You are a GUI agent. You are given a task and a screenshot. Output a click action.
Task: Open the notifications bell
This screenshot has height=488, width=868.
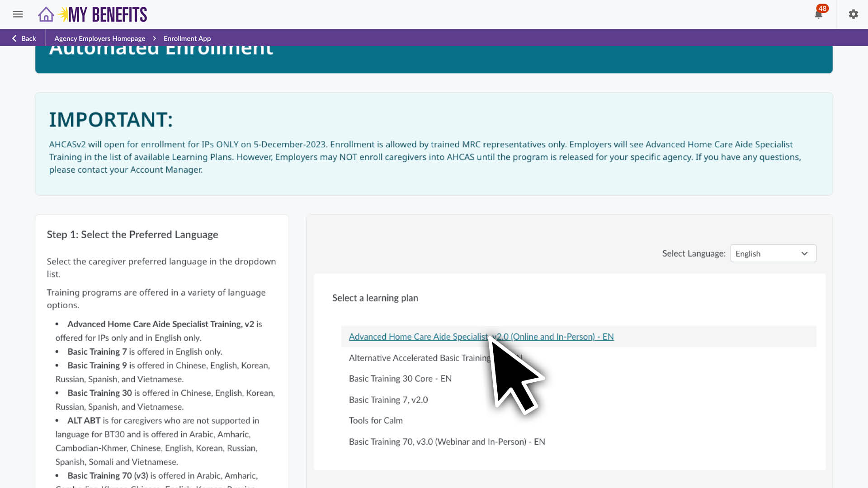(818, 15)
